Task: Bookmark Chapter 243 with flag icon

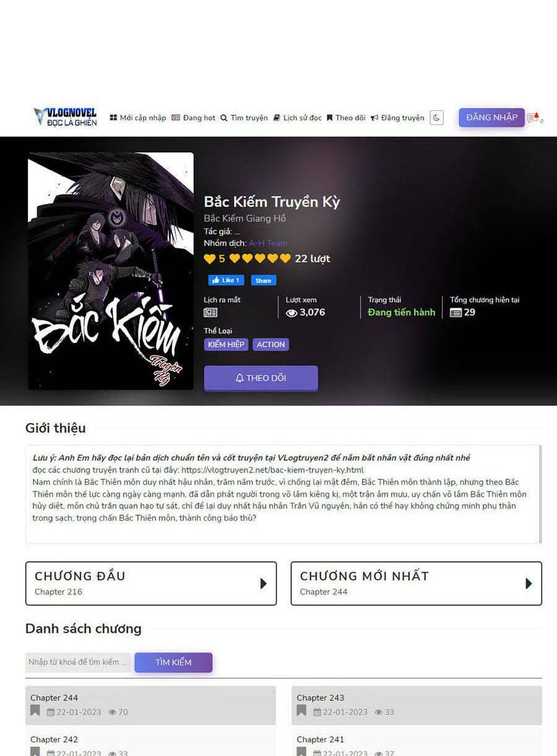Action: point(301,711)
